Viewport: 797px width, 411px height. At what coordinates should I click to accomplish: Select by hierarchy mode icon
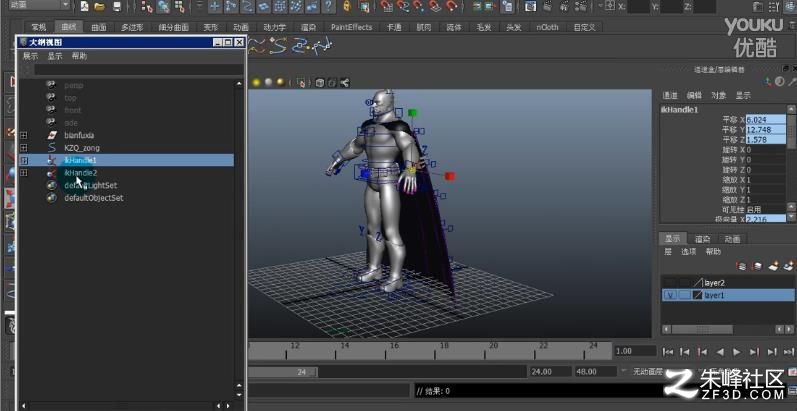[146, 7]
